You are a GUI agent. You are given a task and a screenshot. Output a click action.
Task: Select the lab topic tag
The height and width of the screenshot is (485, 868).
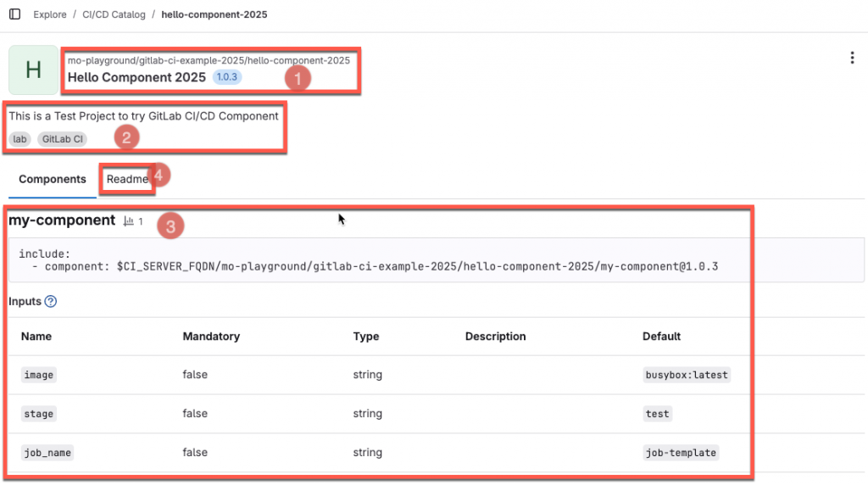tap(20, 139)
